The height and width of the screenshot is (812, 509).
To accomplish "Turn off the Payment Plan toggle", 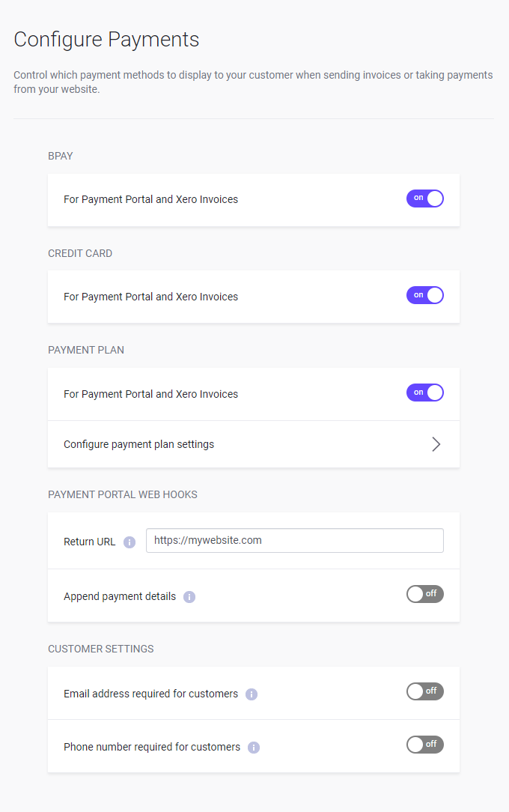I will coord(424,392).
